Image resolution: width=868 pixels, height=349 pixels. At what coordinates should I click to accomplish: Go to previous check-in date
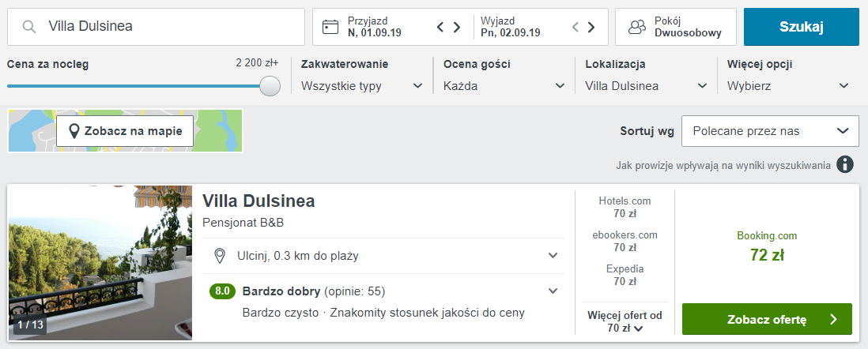tap(440, 27)
